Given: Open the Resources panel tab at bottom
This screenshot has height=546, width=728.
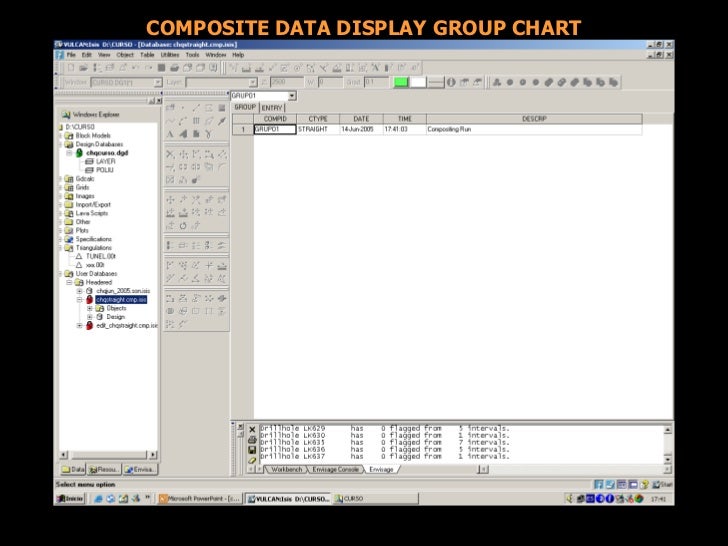Looking at the screenshot, I should [x=105, y=468].
